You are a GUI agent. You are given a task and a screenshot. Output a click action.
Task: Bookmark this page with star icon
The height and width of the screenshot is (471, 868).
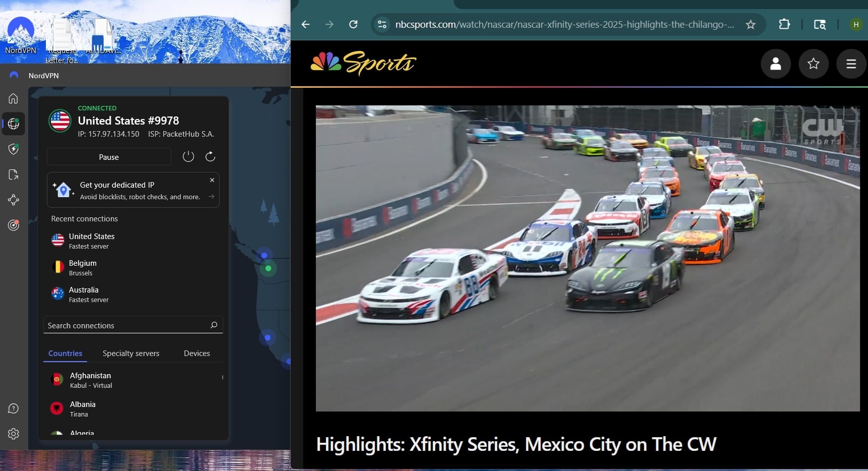[751, 25]
